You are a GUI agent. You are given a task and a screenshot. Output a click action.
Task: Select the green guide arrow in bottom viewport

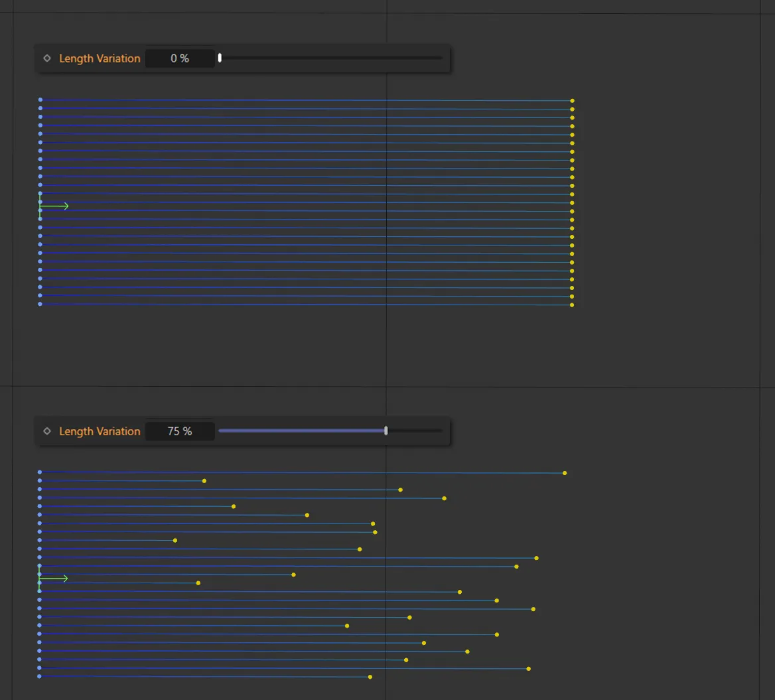click(53, 578)
